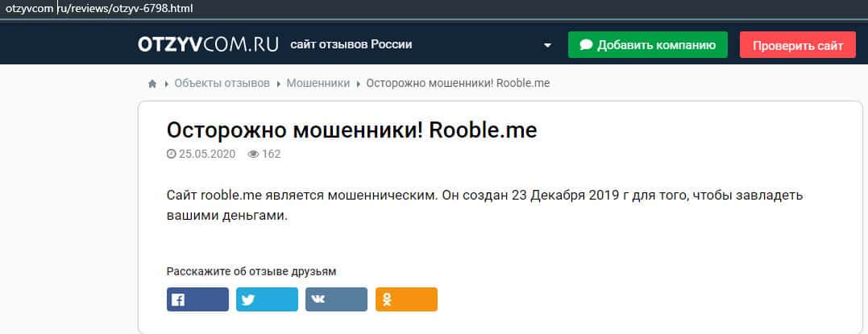Share review on VK
Screen dimensions: 868x334
coord(336,299)
